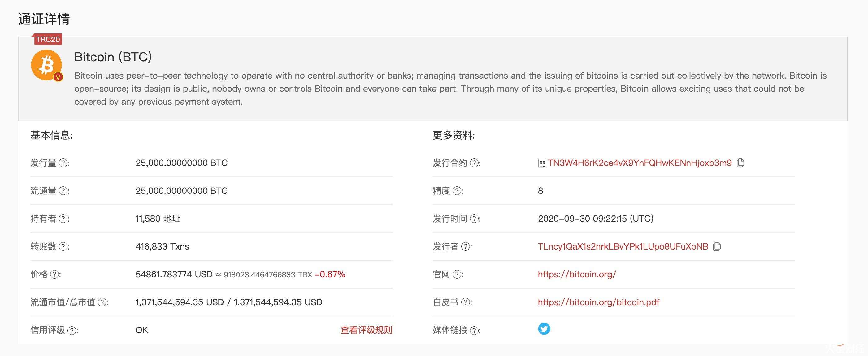Click the Bitcoin description paragraph
The image size is (868, 356).
click(450, 89)
